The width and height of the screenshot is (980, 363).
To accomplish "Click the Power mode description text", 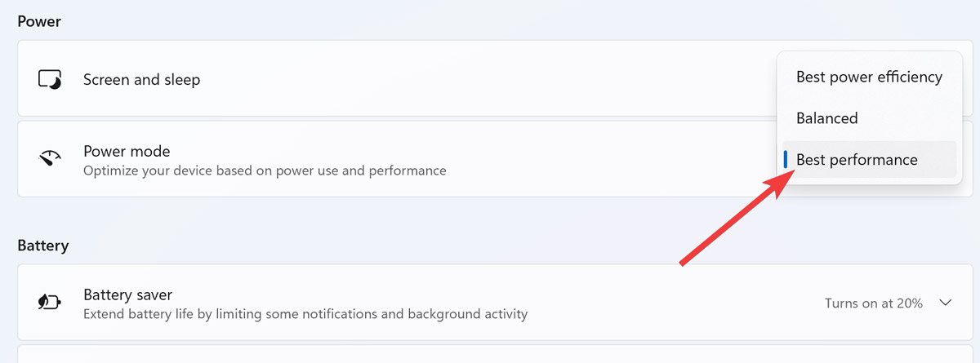I will pyautogui.click(x=265, y=171).
